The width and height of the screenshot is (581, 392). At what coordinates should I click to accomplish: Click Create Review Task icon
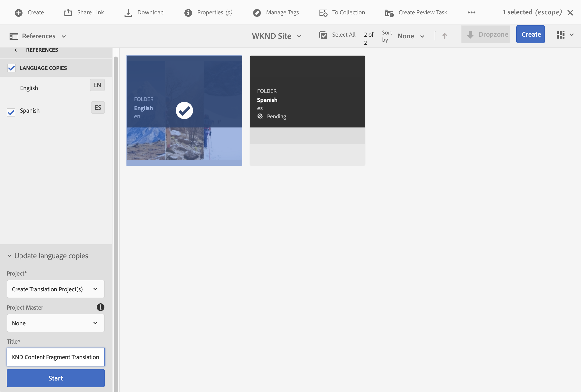(389, 12)
